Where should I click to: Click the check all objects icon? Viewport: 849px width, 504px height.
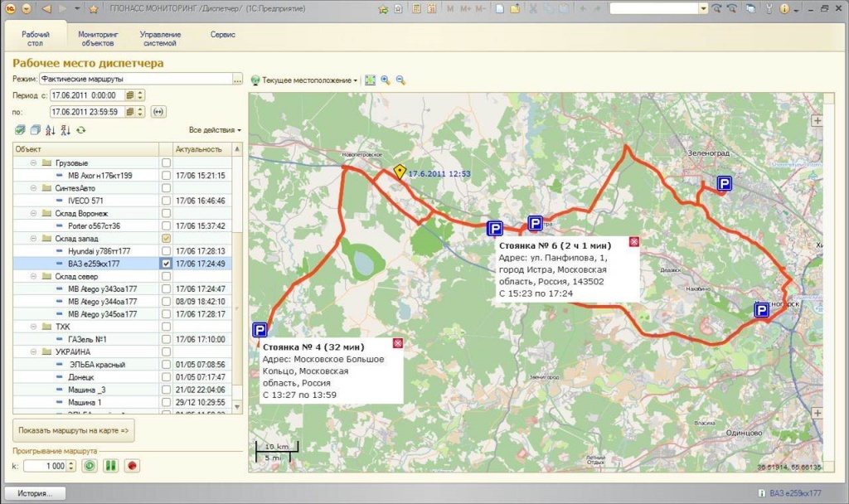point(20,130)
